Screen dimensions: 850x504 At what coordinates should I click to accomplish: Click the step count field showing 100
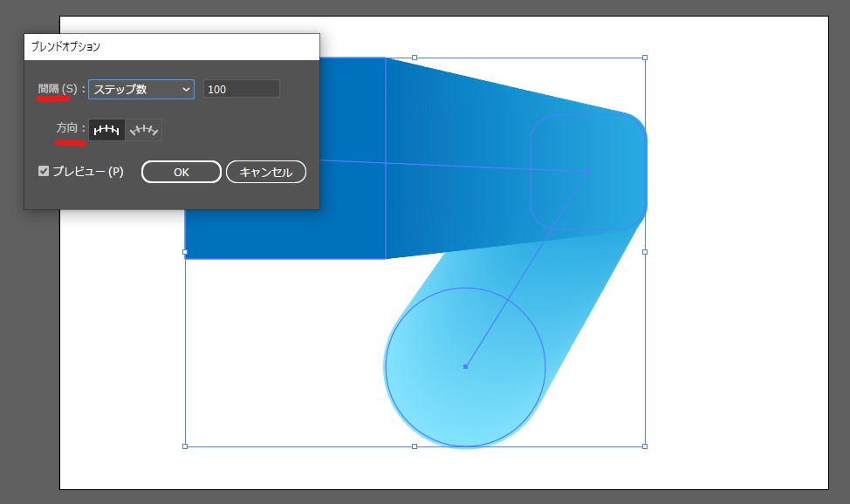242,90
